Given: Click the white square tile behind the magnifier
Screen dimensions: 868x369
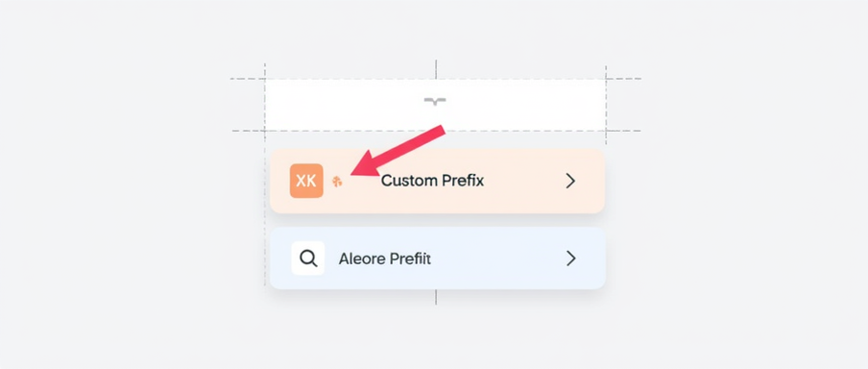Looking at the screenshot, I should 308,258.
